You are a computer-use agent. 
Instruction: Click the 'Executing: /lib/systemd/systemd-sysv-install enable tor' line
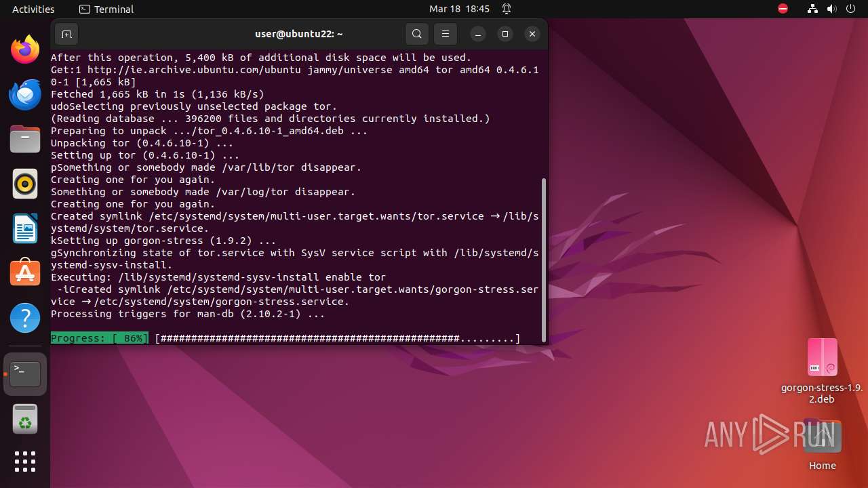pos(218,277)
